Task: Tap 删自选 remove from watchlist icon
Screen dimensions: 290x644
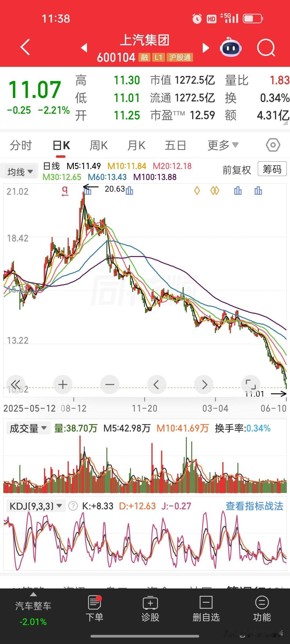Action: 206,609
